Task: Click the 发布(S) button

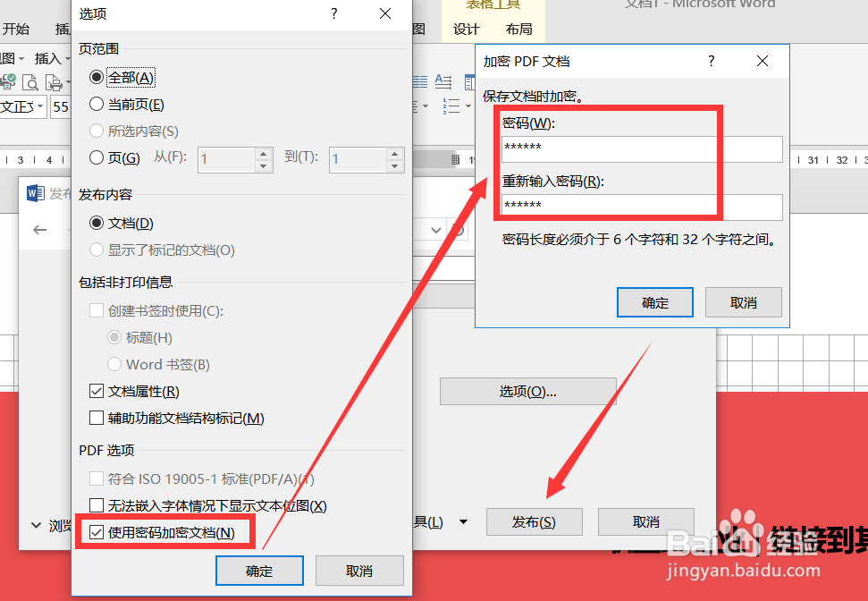Action: [534, 521]
